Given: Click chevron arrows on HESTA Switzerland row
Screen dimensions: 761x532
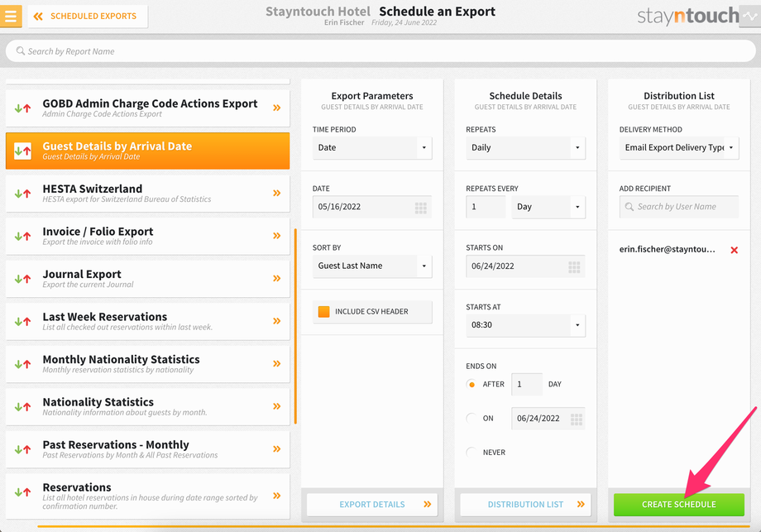Looking at the screenshot, I should click(x=276, y=193).
